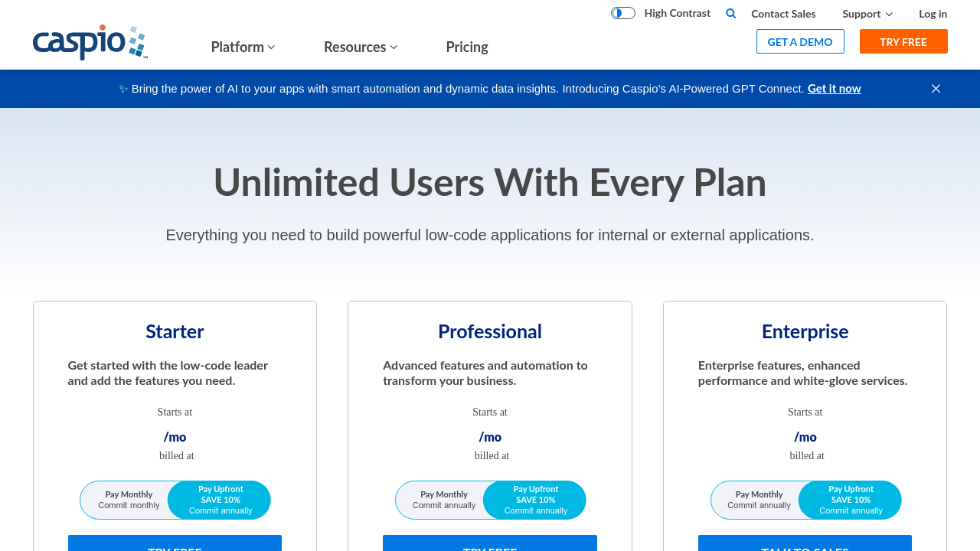Choose Pay Upfront on Enterprise plan

[851, 500]
